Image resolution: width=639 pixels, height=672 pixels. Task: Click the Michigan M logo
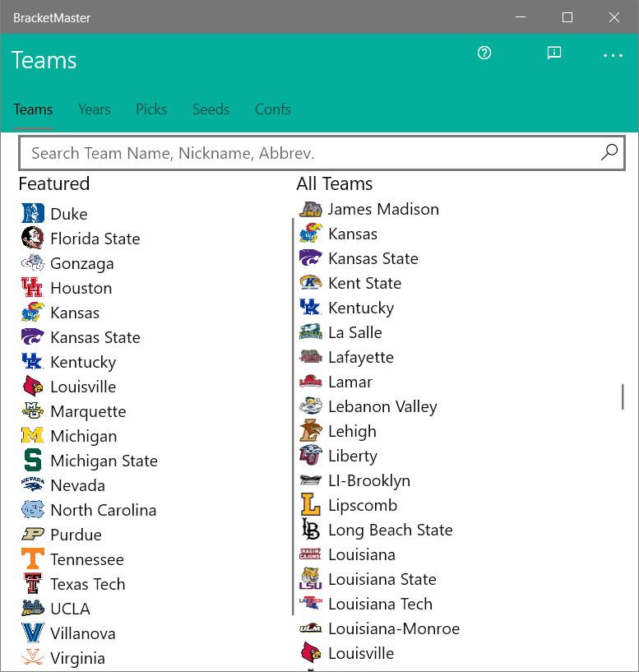click(33, 435)
